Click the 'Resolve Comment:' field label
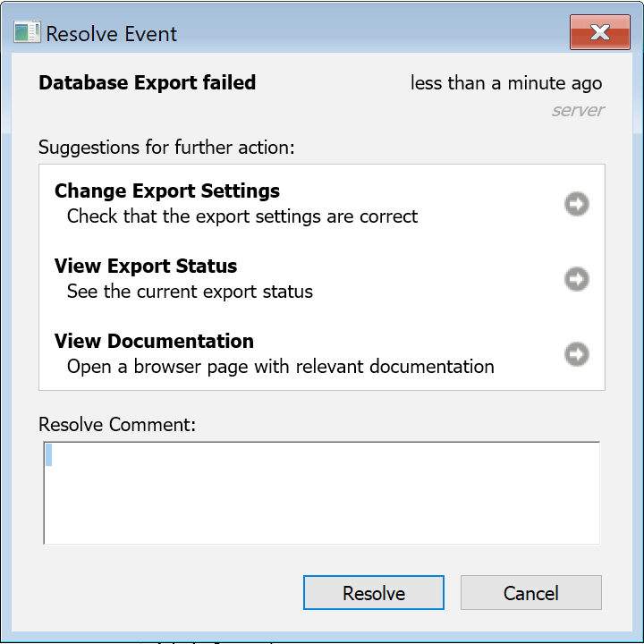The width and height of the screenshot is (644, 644). coord(117,424)
